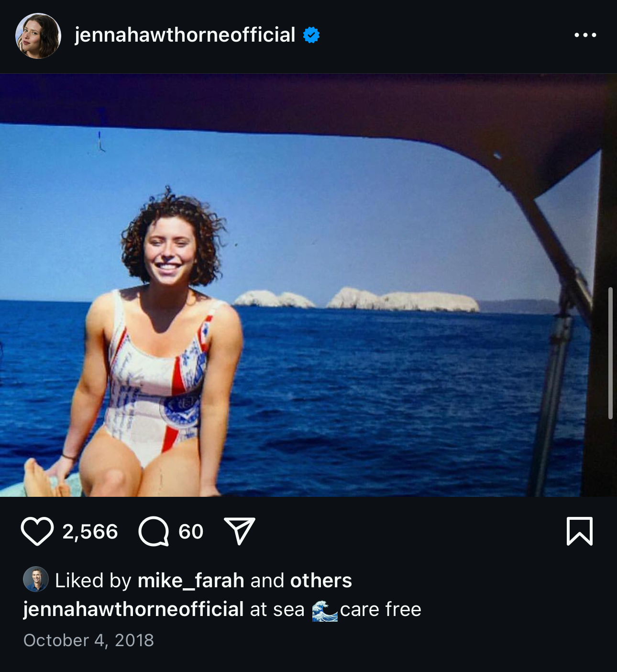Image resolution: width=617 pixels, height=672 pixels.
Task: Show the "others" who liked the post
Action: pyautogui.click(x=321, y=581)
